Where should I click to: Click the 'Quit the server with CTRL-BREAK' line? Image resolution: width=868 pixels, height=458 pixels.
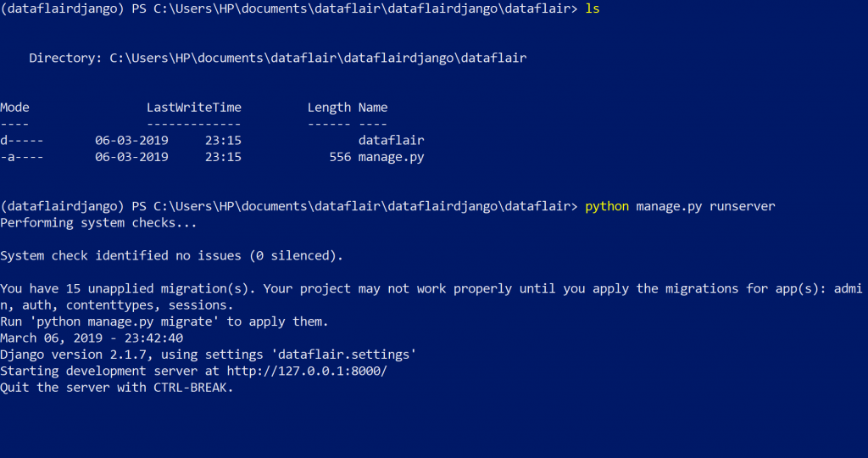point(117,388)
